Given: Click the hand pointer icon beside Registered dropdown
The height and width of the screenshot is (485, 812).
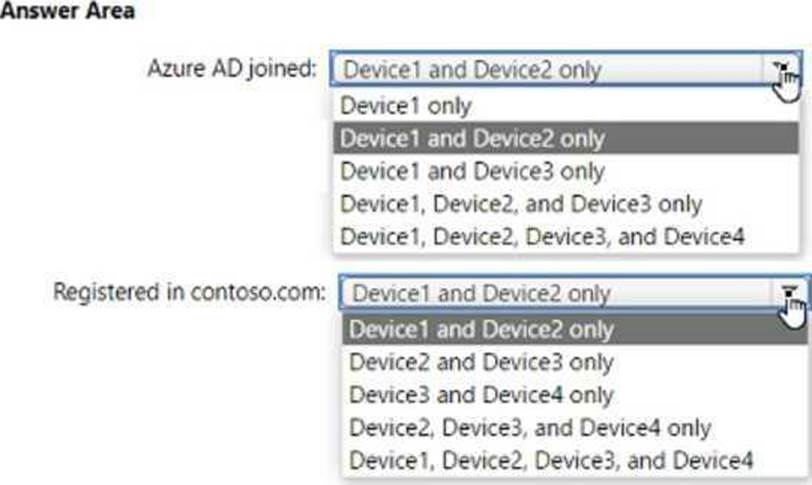Looking at the screenshot, I should click(794, 308).
